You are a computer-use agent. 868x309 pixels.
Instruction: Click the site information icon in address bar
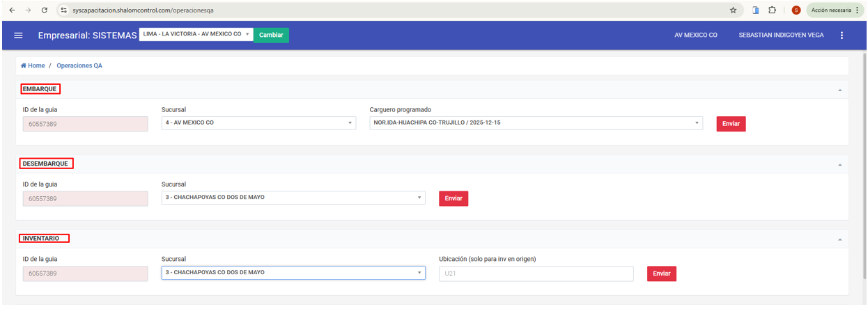point(63,10)
